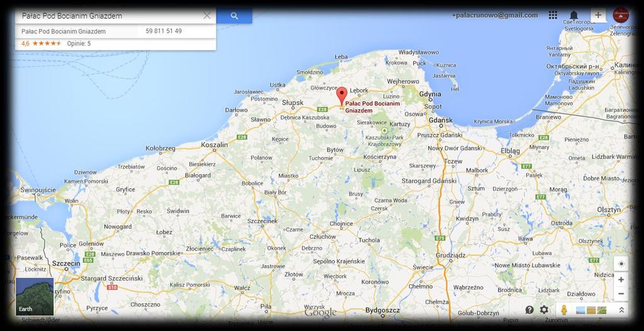Image resolution: width=644 pixels, height=331 pixels.
Task: Open the Pałac Pod Bocianim Gniazdem result title
Action: click(64, 31)
